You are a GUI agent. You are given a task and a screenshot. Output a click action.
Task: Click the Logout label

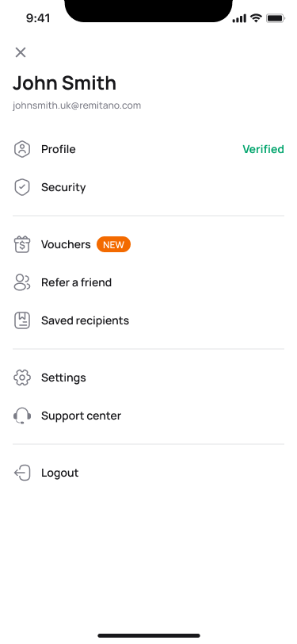pyautogui.click(x=60, y=473)
